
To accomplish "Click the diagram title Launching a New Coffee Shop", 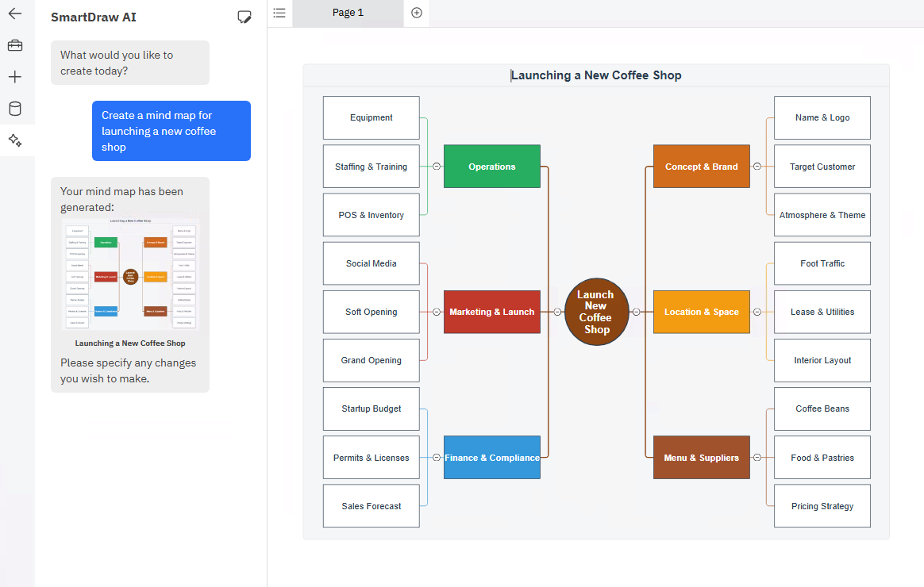I will [596, 75].
